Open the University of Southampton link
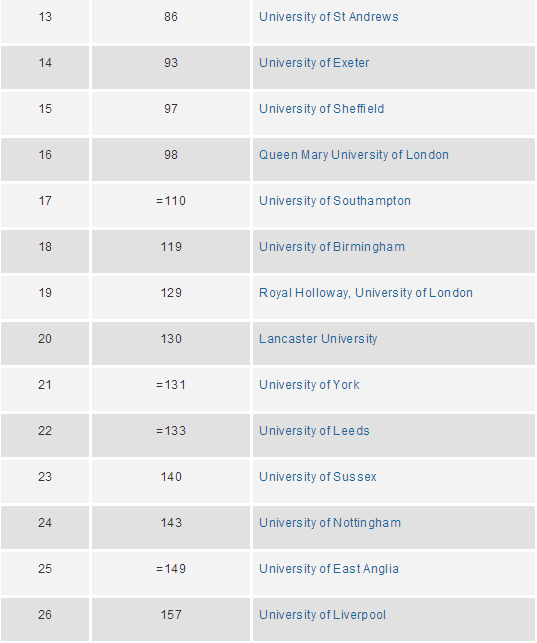 tap(334, 201)
